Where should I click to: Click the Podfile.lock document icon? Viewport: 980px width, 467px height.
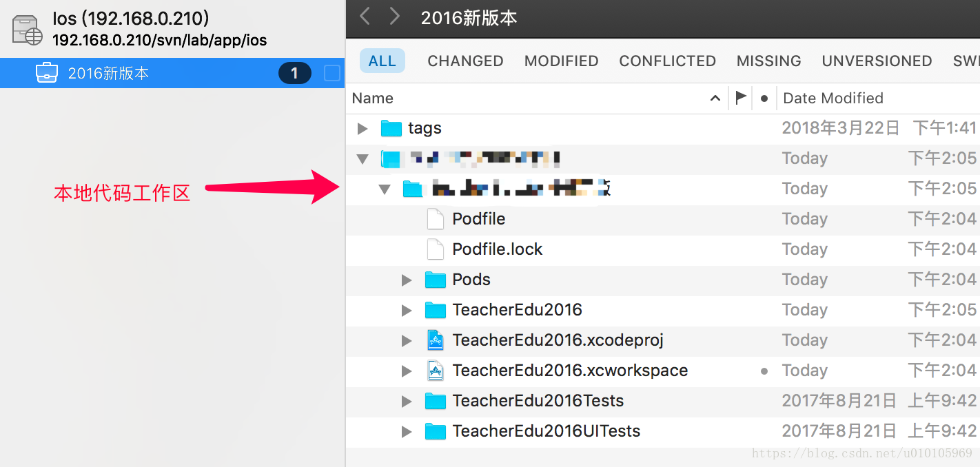pos(436,249)
